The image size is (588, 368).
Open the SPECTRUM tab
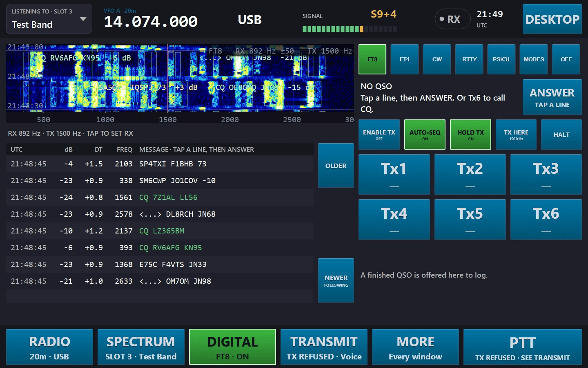coord(141,347)
